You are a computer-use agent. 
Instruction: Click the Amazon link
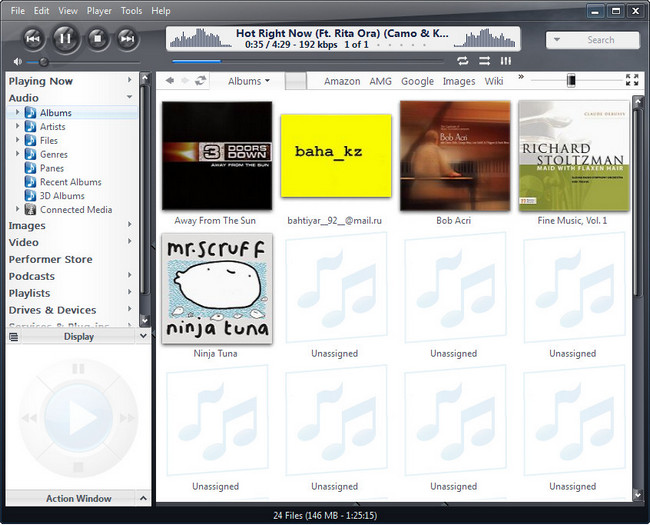coord(342,81)
